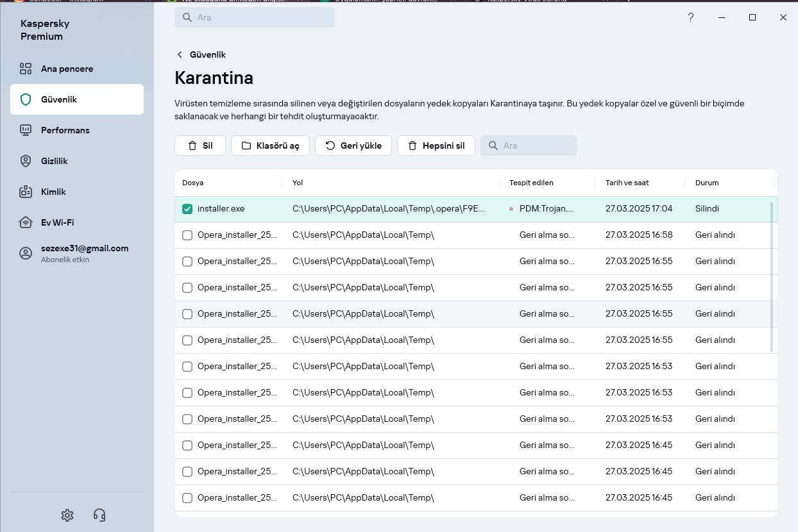This screenshot has width=798, height=532.
Task: Open Ana pencere from the sidebar
Action: click(x=77, y=69)
